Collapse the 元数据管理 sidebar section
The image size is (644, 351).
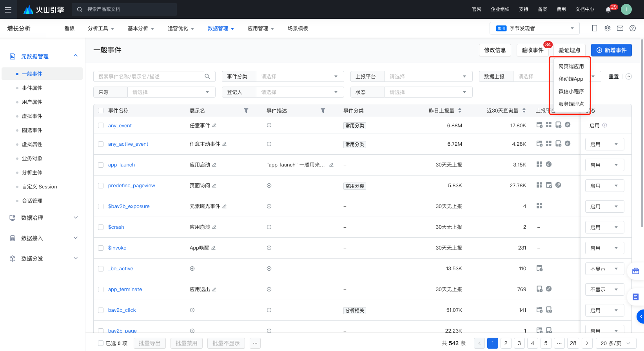coord(44,56)
